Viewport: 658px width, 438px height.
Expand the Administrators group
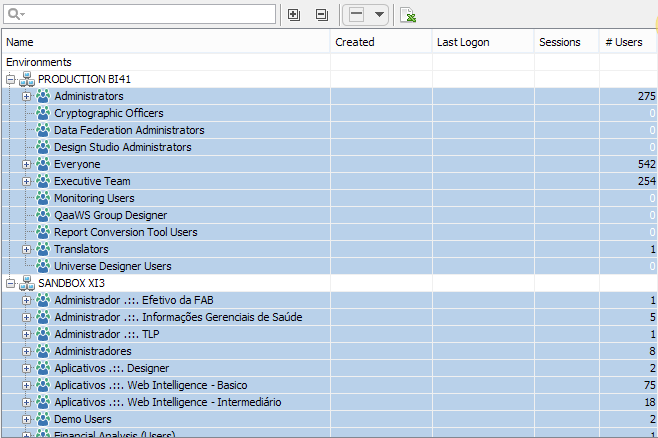(26, 96)
